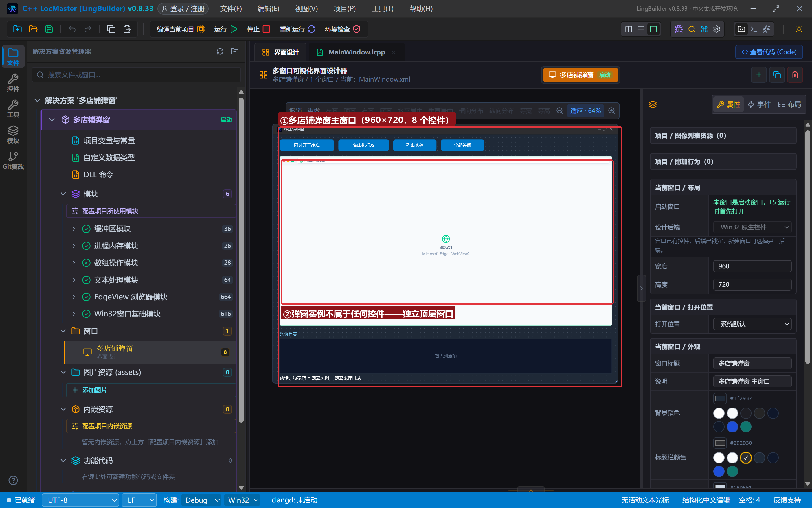This screenshot has height=508, width=812.
Task: Stop execution using the red square icon
Action: coord(266,29)
